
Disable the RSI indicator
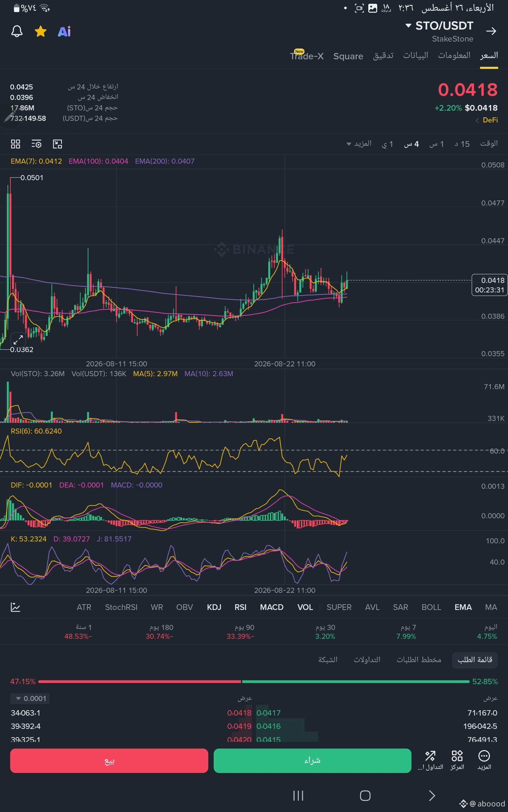241,607
